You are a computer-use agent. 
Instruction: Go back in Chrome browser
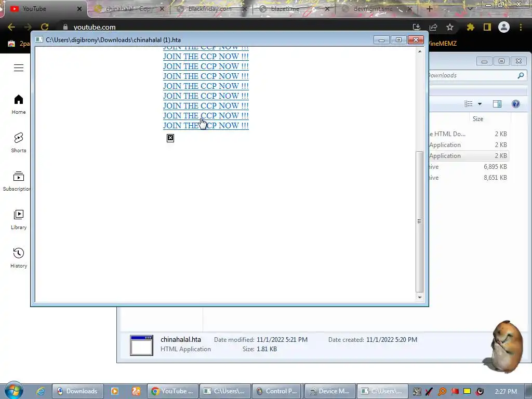pos(11,27)
